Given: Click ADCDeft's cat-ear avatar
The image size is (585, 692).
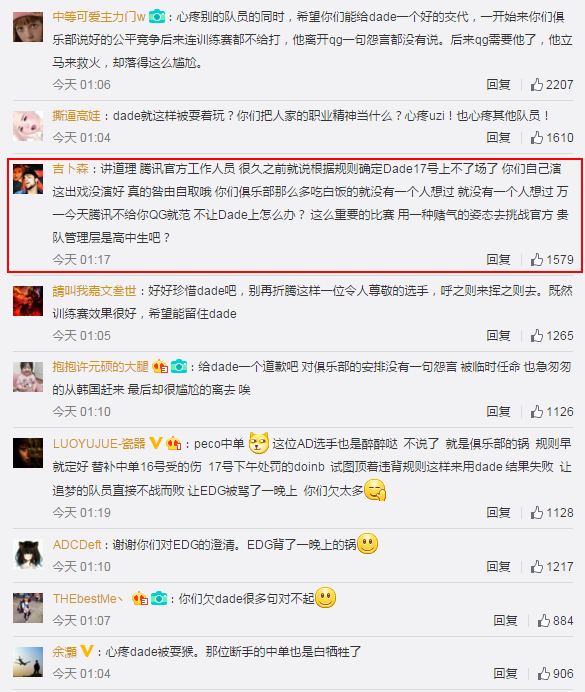Looking at the screenshot, I should (28, 554).
